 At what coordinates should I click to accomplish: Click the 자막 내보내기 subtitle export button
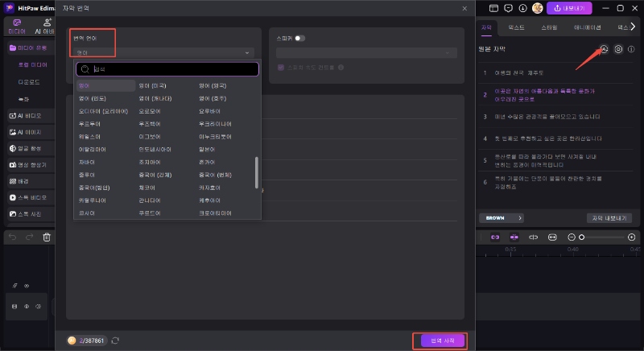(609, 218)
